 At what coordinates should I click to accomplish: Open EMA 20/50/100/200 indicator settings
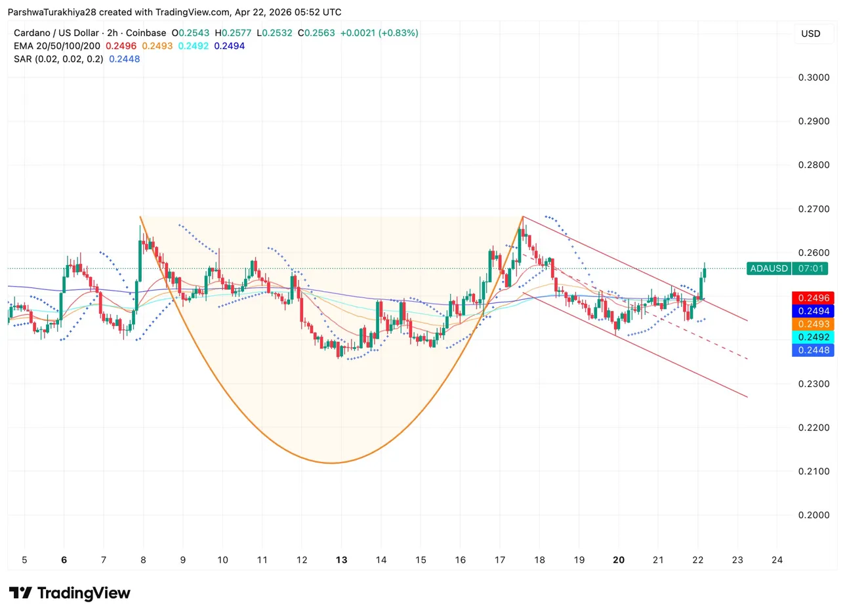(57, 46)
